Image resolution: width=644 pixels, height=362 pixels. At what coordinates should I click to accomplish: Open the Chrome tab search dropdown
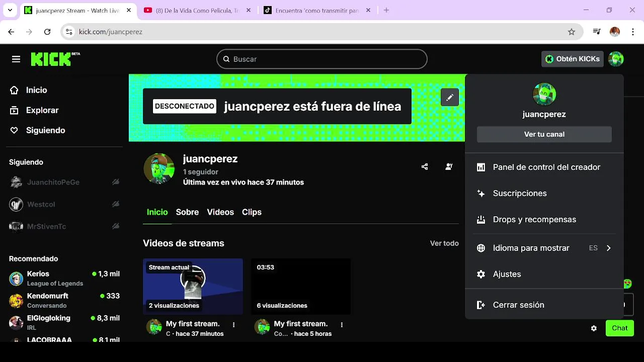[11, 10]
